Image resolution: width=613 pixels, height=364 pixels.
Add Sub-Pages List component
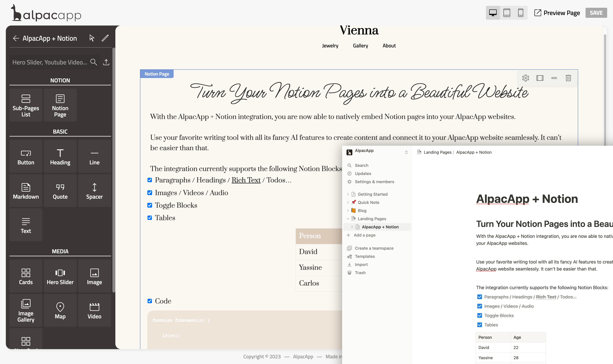point(26,105)
